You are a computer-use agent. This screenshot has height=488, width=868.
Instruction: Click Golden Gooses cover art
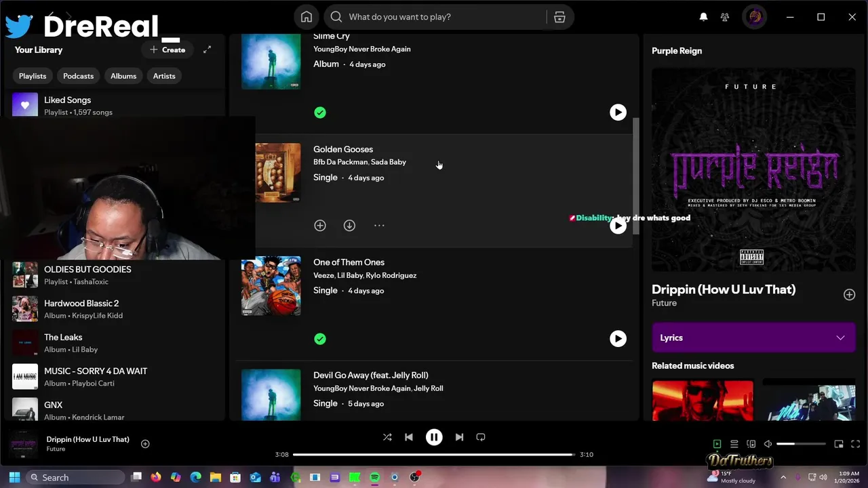(278, 173)
